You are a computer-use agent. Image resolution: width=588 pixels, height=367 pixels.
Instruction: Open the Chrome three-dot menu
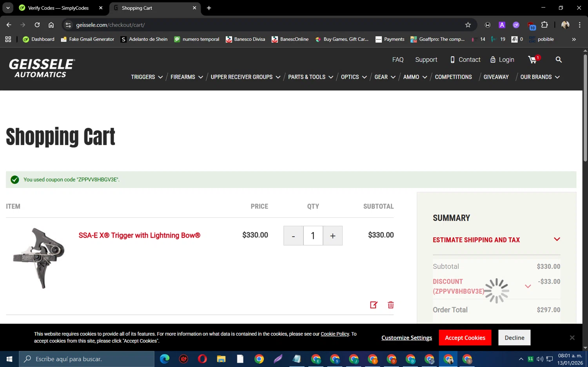[579, 25]
